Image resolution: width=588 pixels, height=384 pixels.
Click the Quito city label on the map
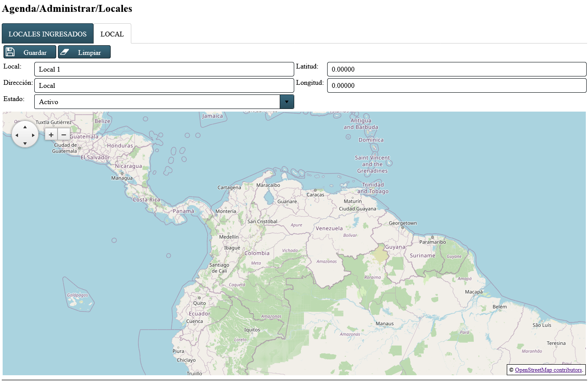200,303
